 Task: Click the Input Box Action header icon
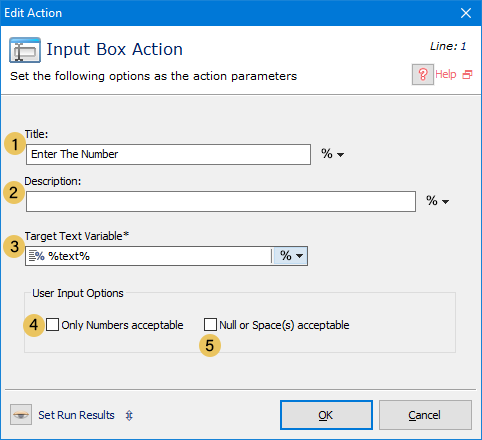(25, 50)
